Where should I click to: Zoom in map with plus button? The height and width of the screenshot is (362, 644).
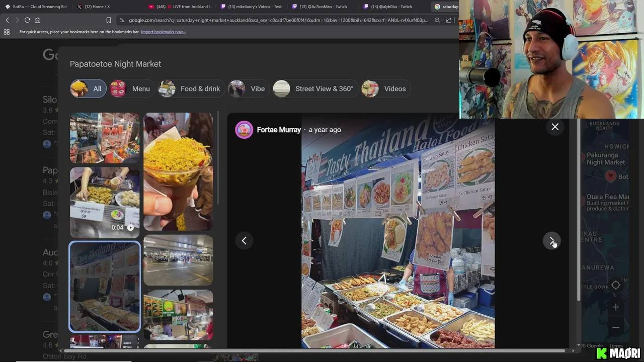pyautogui.click(x=616, y=307)
